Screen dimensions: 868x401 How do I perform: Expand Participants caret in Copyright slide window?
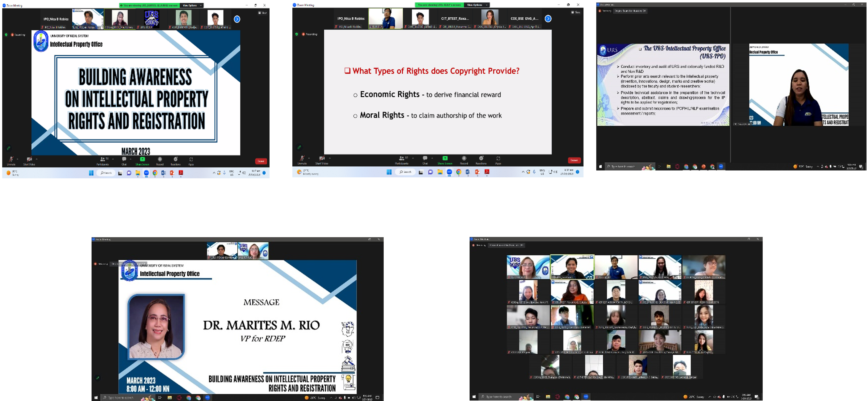(x=413, y=158)
